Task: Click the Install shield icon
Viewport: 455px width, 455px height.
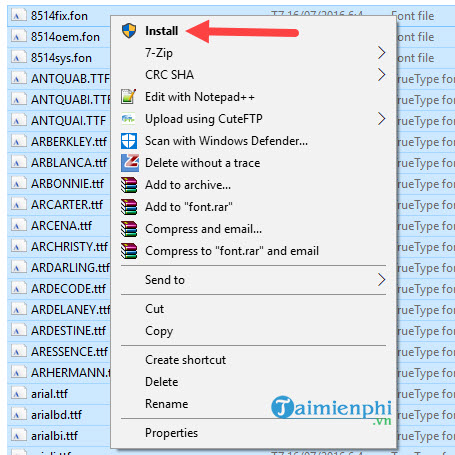Action: (129, 31)
